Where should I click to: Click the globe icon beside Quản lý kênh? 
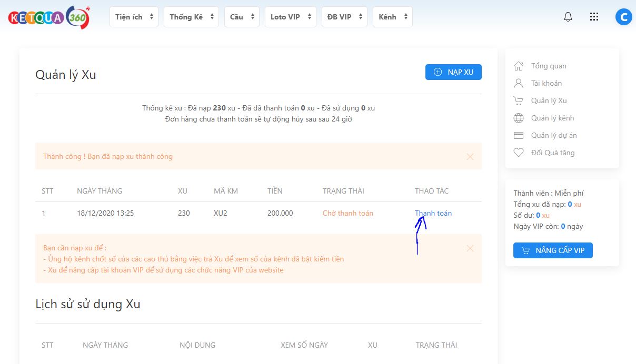click(519, 118)
